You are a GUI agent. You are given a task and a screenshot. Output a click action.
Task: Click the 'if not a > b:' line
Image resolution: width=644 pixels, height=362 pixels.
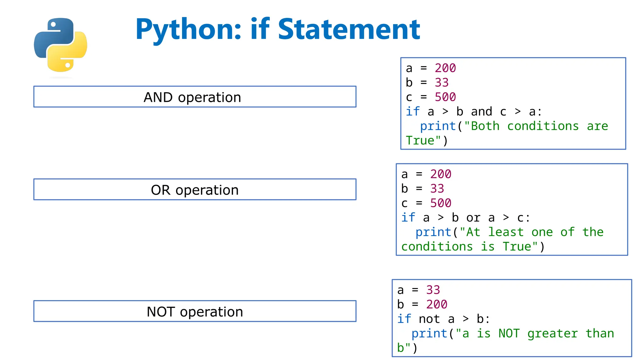pos(443,319)
